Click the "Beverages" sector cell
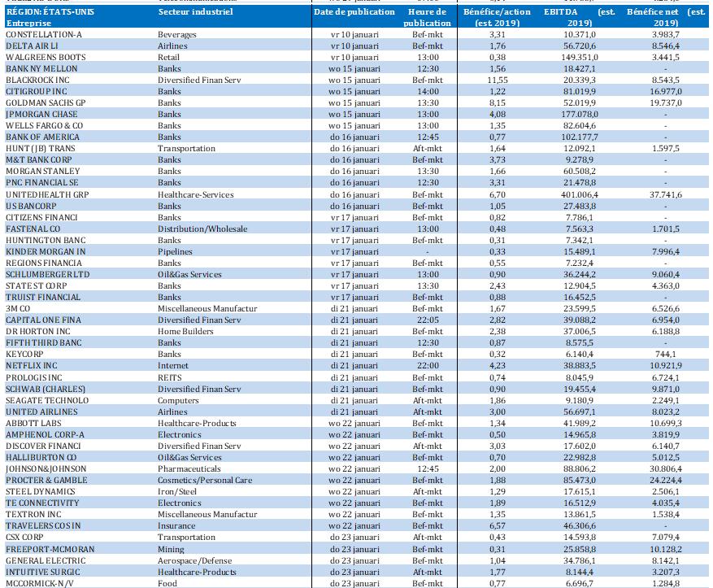This screenshot has height=588, width=713. coord(177,34)
